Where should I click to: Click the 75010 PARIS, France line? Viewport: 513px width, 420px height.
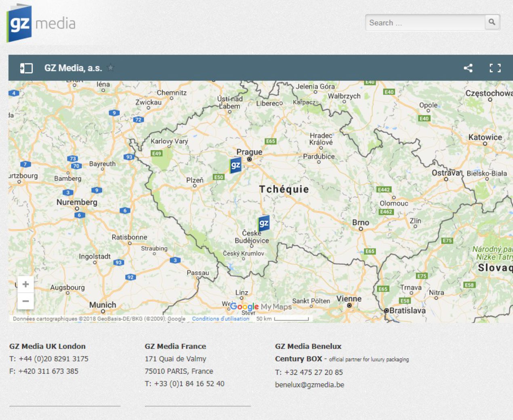click(x=179, y=371)
